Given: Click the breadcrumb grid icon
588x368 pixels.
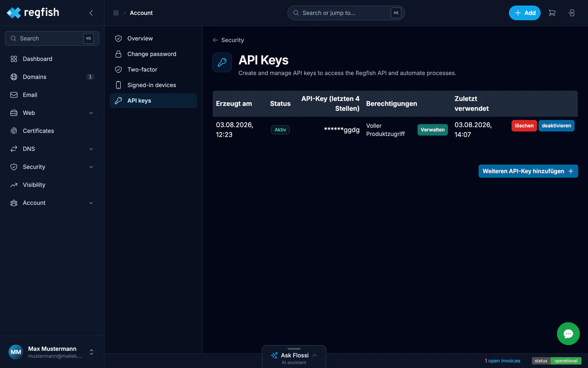Looking at the screenshot, I should pyautogui.click(x=116, y=13).
